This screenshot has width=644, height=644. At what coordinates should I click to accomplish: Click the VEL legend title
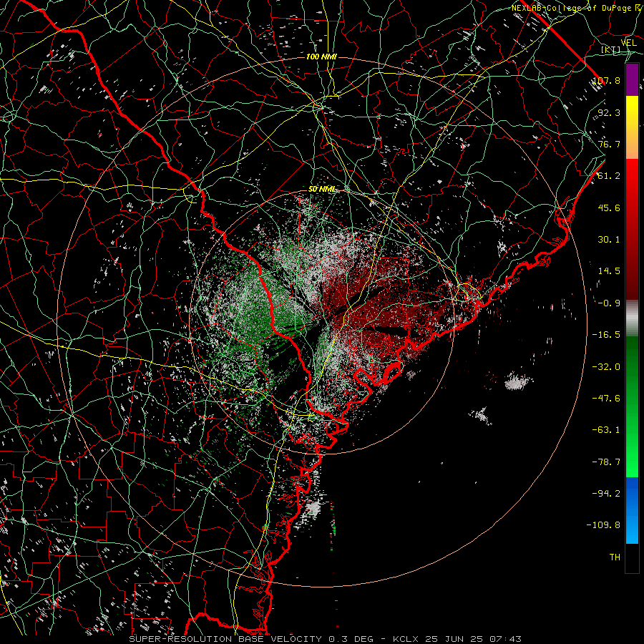(x=628, y=42)
